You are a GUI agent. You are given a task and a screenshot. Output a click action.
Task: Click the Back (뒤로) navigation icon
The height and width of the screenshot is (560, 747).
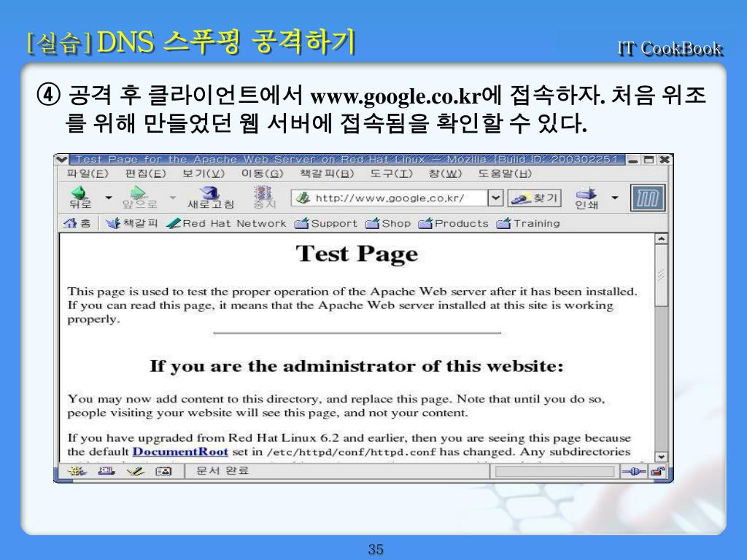point(80,197)
